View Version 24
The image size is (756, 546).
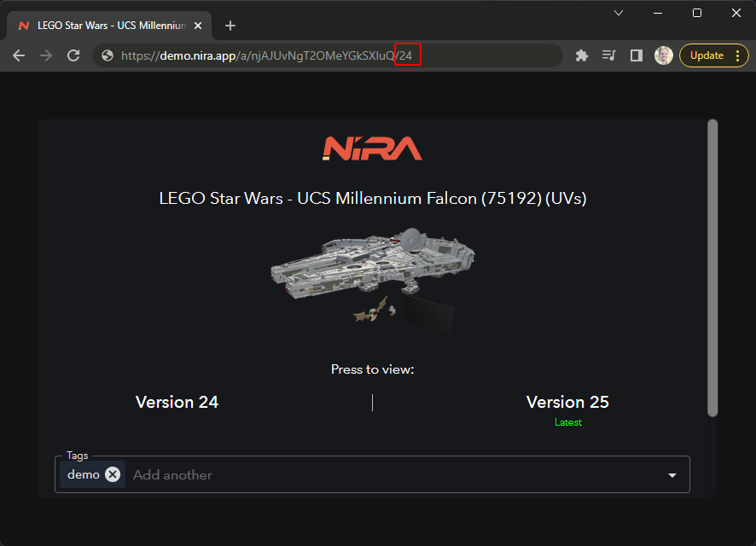pos(177,403)
